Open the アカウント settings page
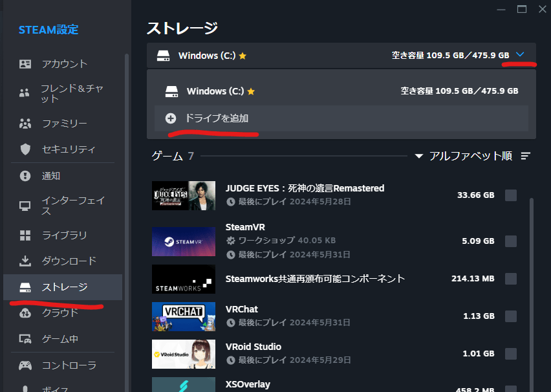 click(63, 64)
